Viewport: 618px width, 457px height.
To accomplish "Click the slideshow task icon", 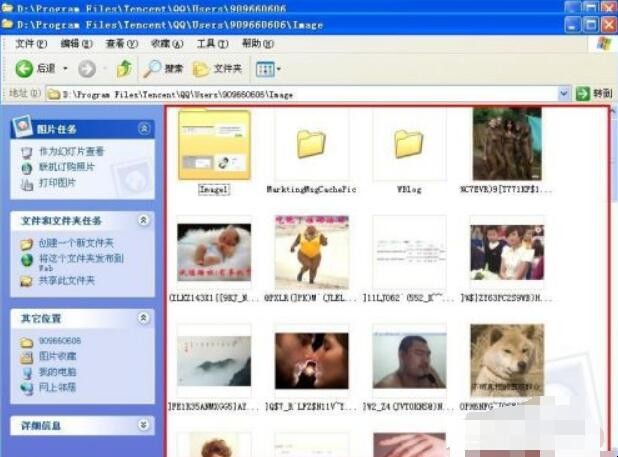I will 27,152.
